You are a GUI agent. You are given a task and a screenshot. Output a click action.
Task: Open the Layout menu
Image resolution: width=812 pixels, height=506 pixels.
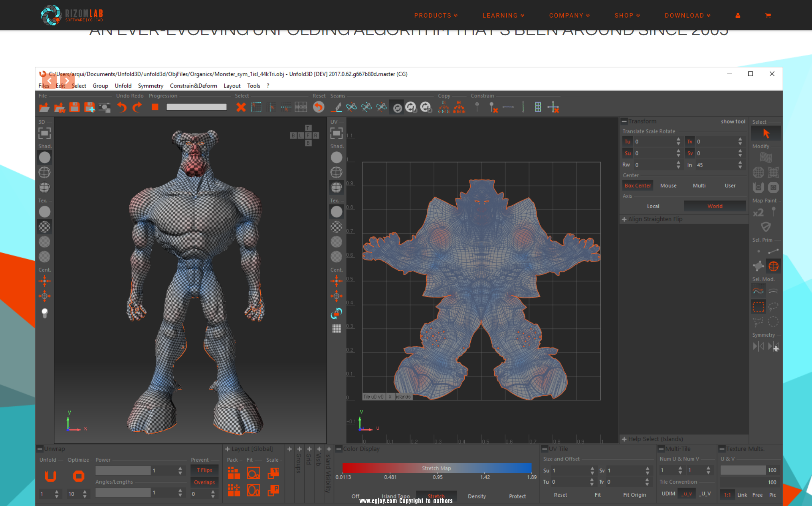(x=232, y=86)
